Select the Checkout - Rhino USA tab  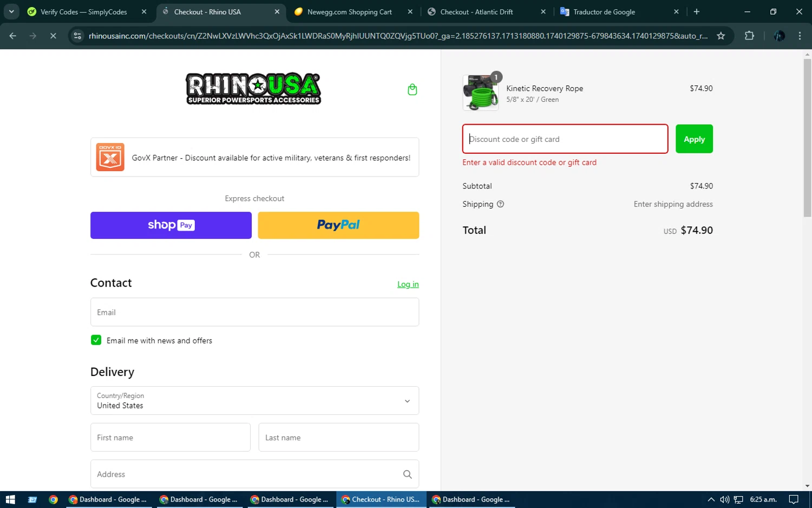(x=208, y=12)
